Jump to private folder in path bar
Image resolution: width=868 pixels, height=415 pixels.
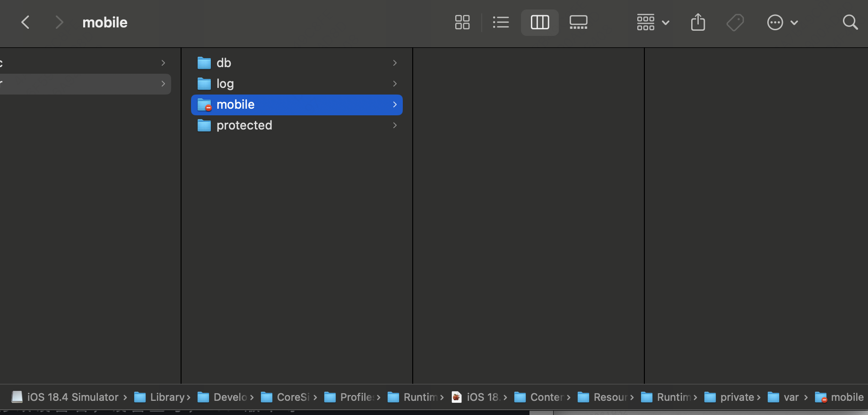coord(729,397)
